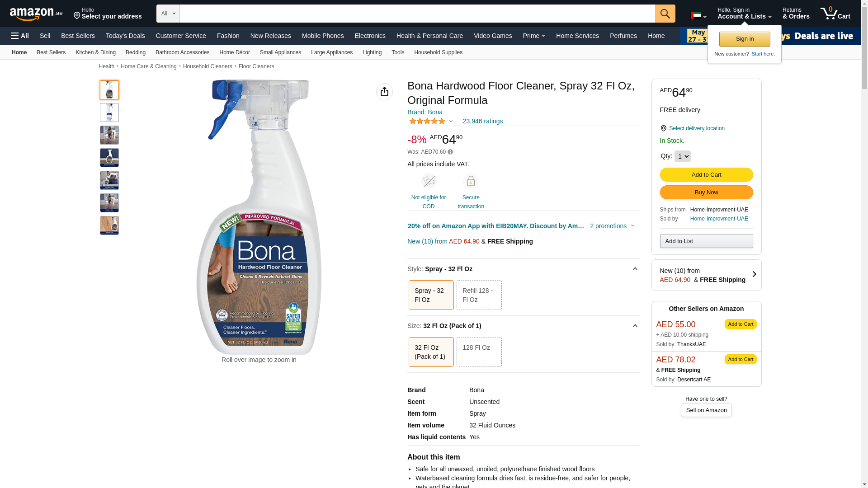
Task: Click the Amazon.ae logo
Action: 36,14
